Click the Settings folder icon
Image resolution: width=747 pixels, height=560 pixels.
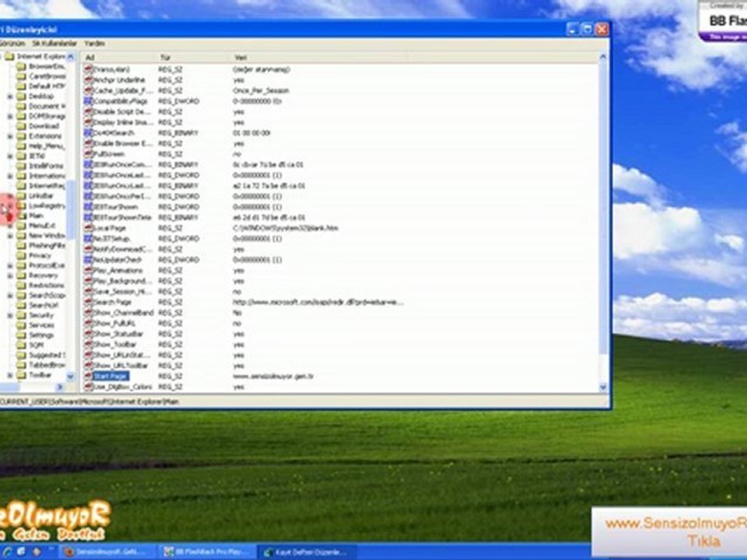21,335
